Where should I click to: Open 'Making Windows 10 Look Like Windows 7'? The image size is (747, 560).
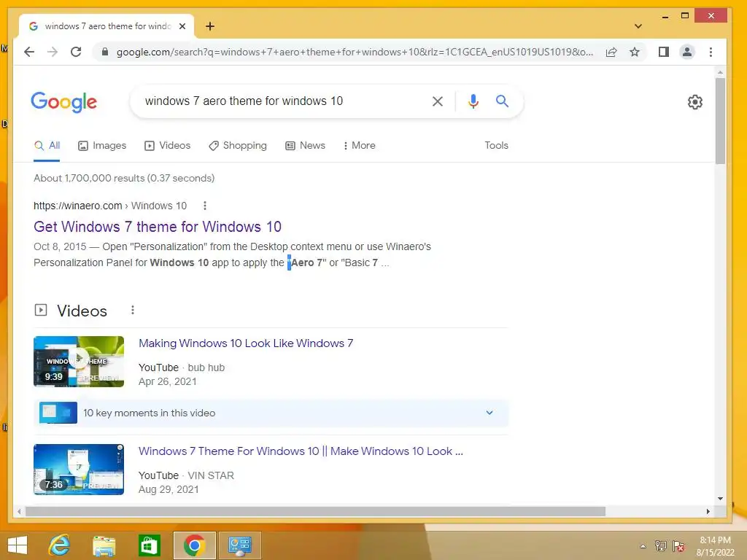[246, 343]
